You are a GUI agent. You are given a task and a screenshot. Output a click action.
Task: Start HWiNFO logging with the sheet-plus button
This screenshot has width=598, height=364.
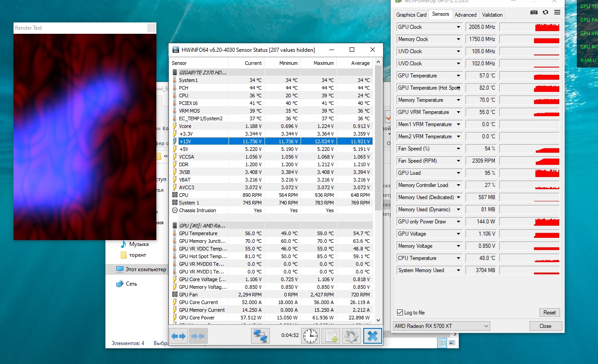331,336
